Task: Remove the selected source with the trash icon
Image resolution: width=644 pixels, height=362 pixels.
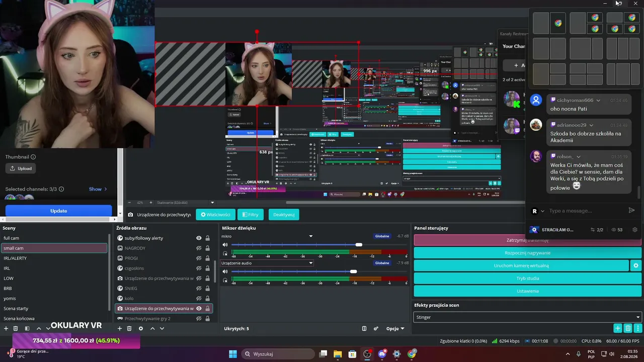Action: (x=129, y=328)
